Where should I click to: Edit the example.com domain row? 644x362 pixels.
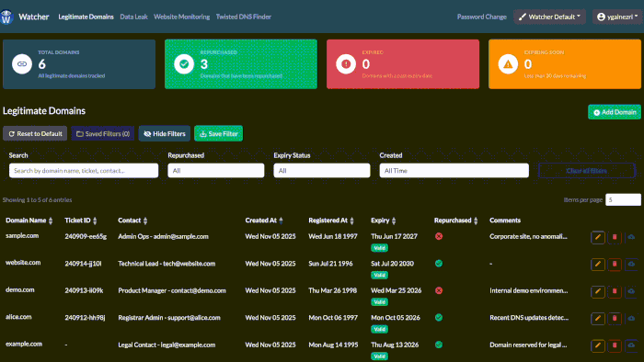click(598, 345)
